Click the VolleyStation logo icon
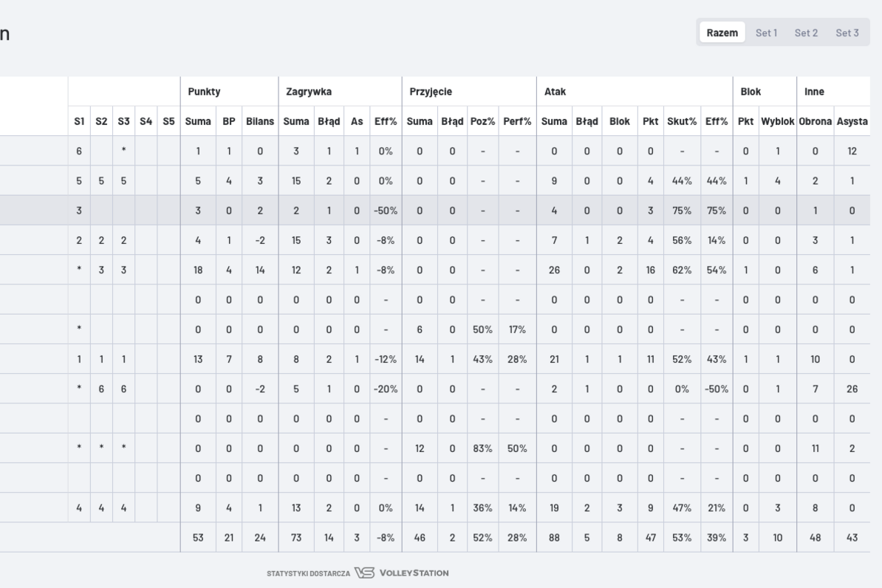Screen dimensions: 882x588 coord(364,572)
